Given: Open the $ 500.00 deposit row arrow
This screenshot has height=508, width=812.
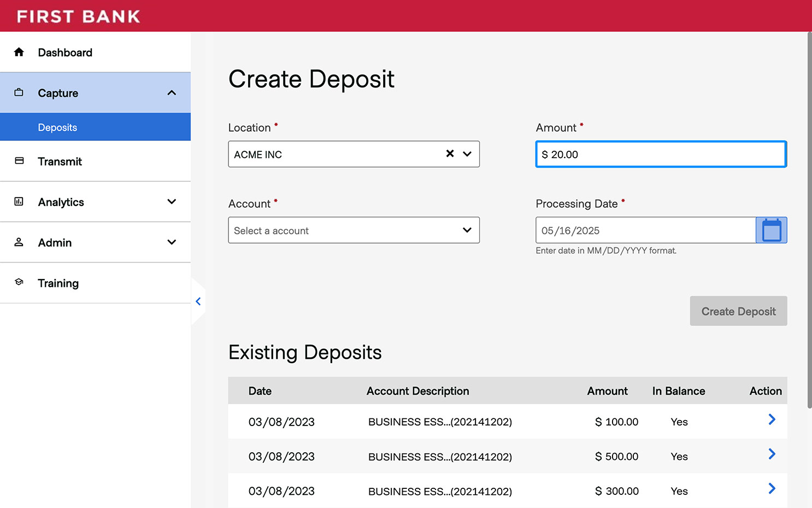Looking at the screenshot, I should (x=772, y=454).
